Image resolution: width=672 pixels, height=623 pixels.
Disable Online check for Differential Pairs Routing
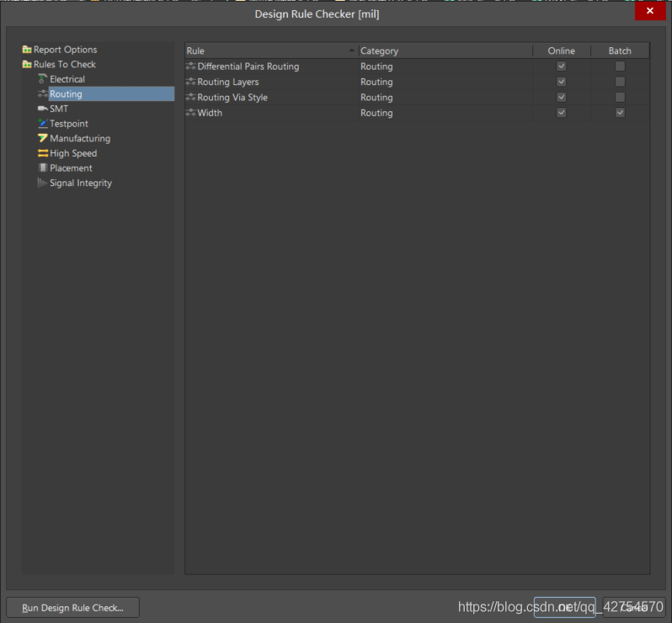pos(561,67)
